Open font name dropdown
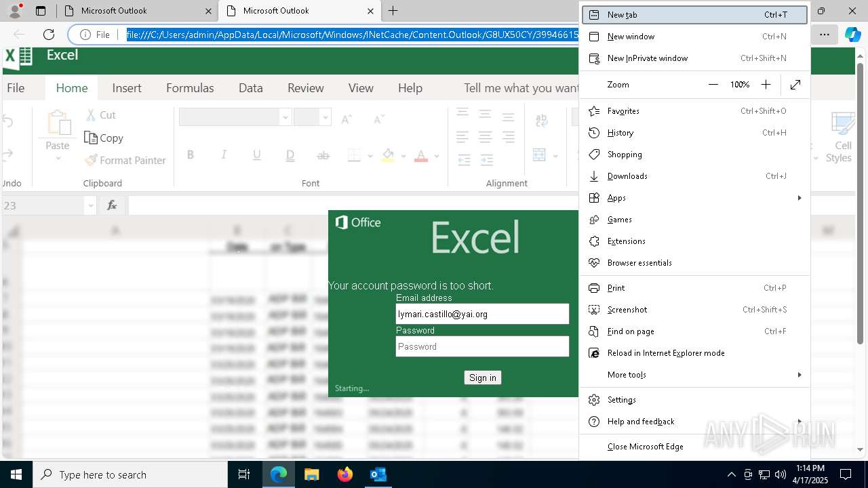 tap(285, 117)
